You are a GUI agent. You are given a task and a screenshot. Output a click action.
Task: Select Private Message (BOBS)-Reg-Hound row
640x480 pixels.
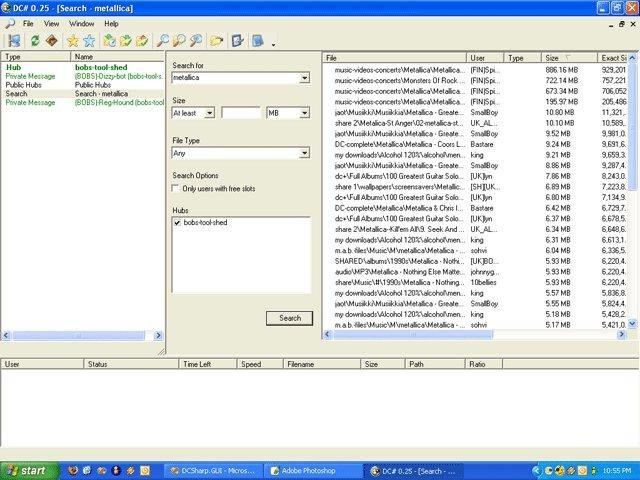click(x=82, y=102)
